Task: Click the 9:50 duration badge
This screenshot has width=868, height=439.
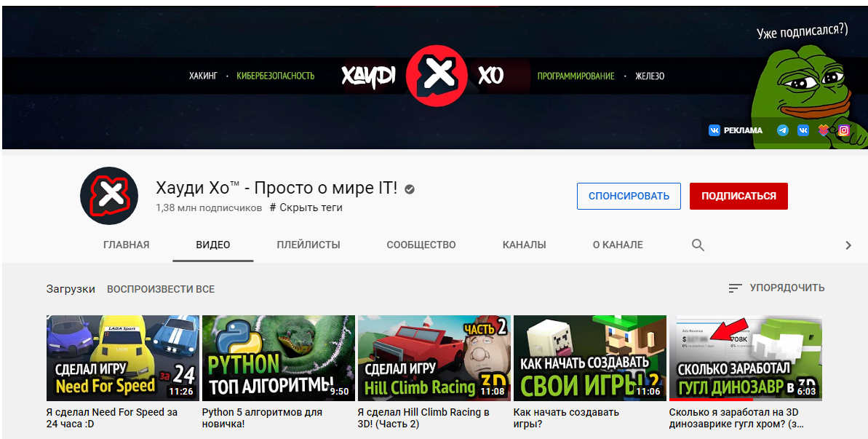Action: [339, 392]
